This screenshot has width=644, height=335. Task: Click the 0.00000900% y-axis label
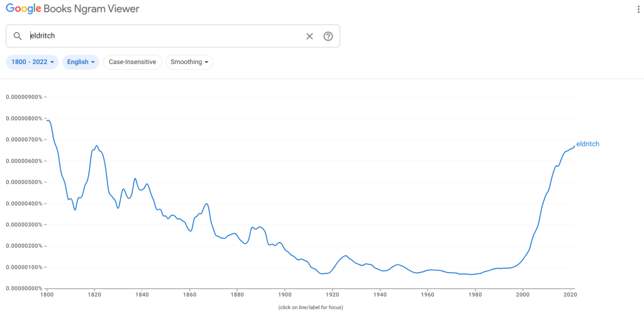click(x=24, y=97)
